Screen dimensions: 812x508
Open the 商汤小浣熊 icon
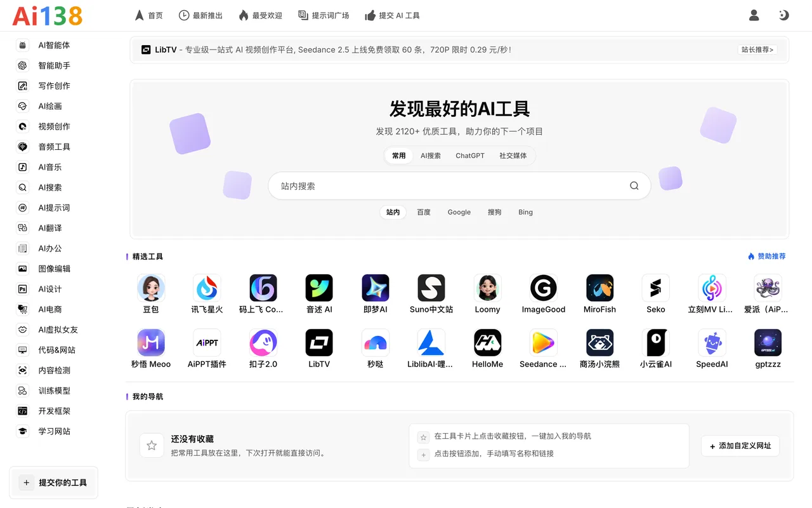[x=599, y=342]
